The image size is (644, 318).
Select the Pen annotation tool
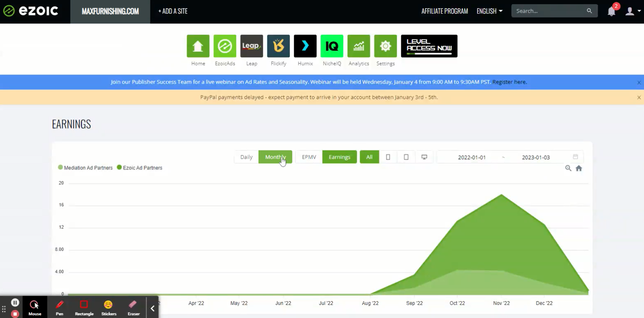click(x=59, y=308)
